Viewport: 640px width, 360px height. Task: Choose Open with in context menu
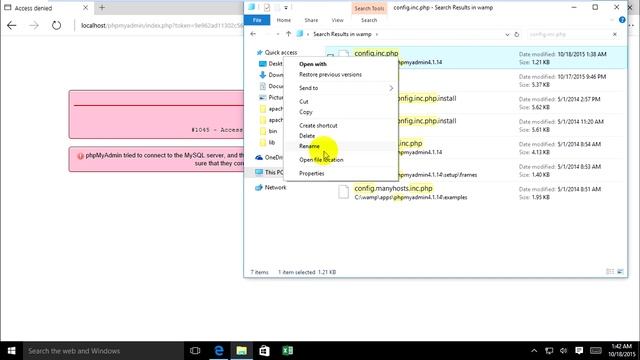pos(313,64)
